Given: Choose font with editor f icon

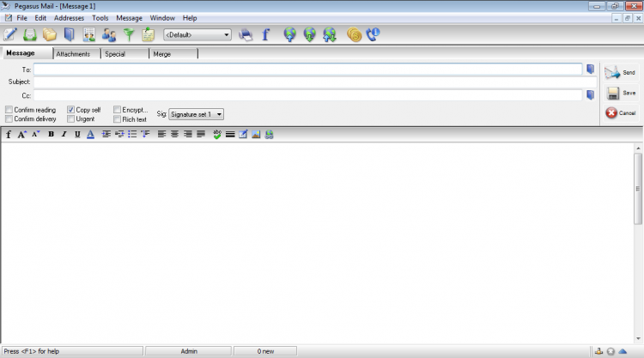Looking at the screenshot, I should (9, 134).
